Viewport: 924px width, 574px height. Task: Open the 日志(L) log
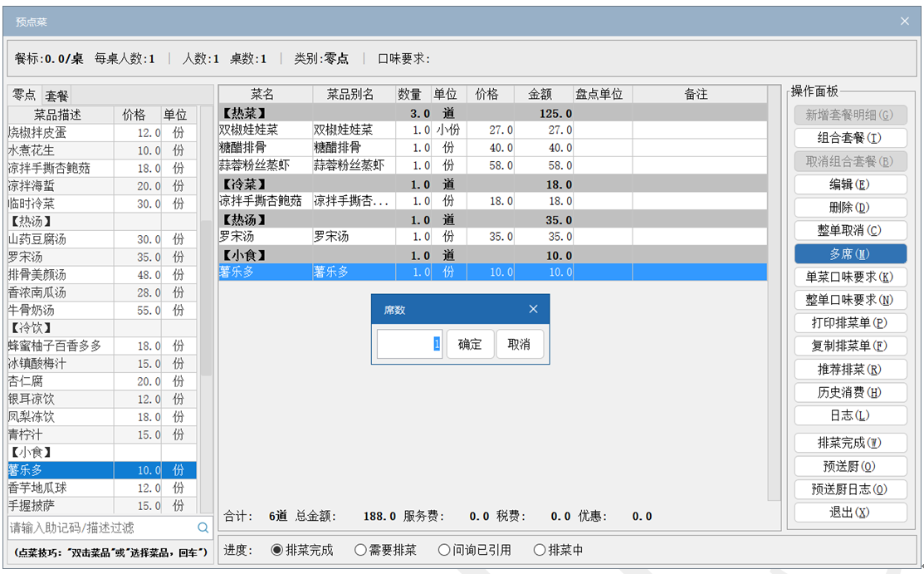point(850,415)
